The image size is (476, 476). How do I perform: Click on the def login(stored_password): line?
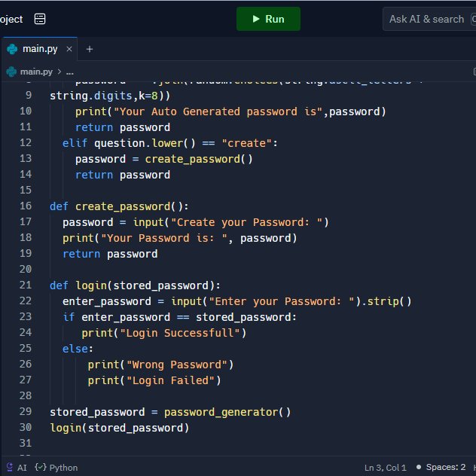[x=135, y=285]
